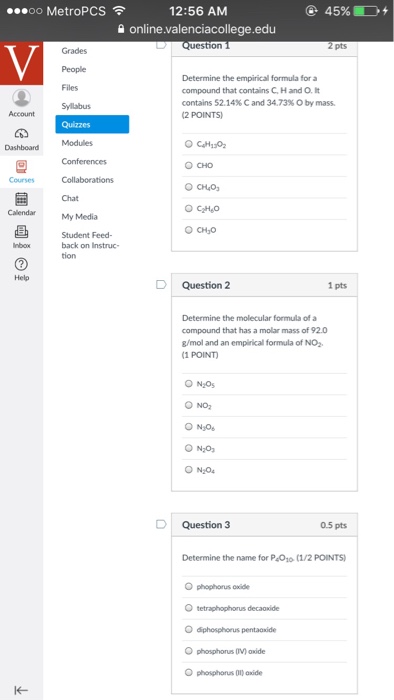Flag Question 2 with its flag icon

click(161, 285)
